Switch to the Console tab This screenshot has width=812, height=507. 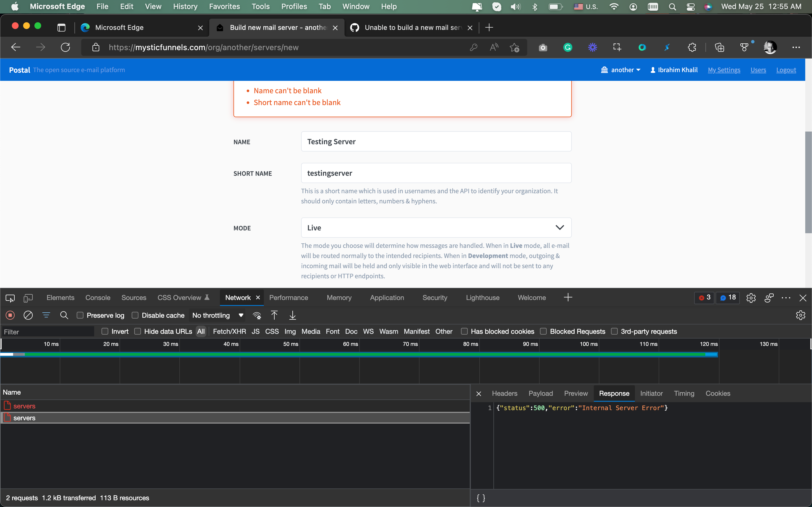tap(98, 298)
